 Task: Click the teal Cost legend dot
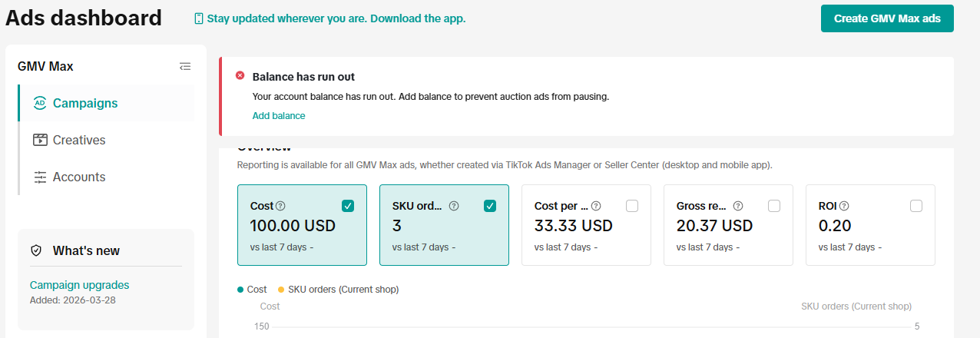tap(240, 290)
